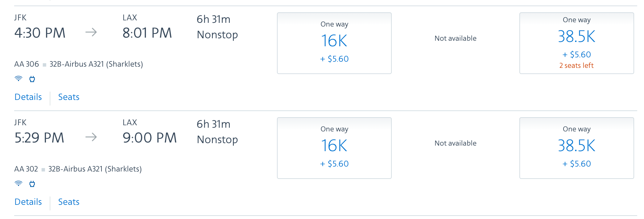Click the 8:01 PM LAX arrival time
This screenshot has width=644, height=219.
(x=147, y=33)
